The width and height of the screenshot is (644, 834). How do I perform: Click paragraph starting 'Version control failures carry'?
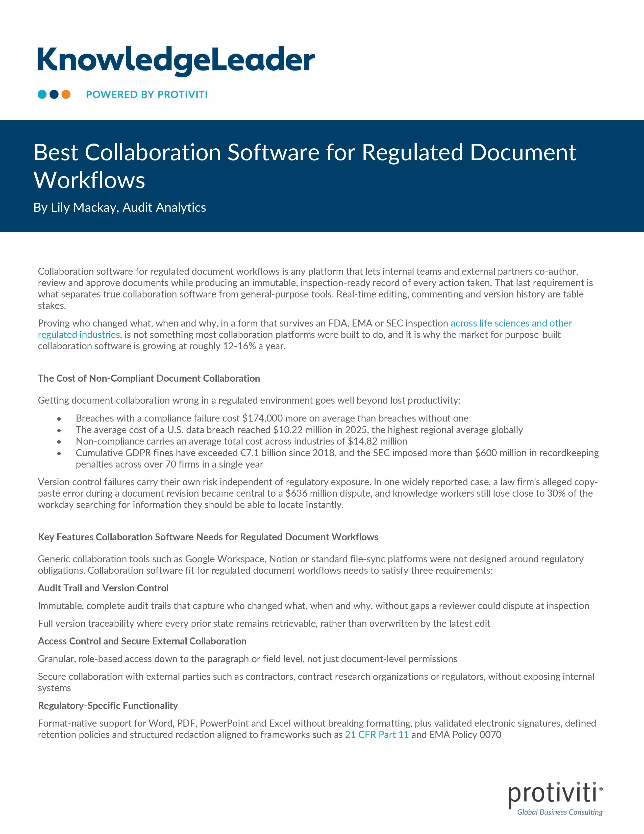tap(318, 493)
